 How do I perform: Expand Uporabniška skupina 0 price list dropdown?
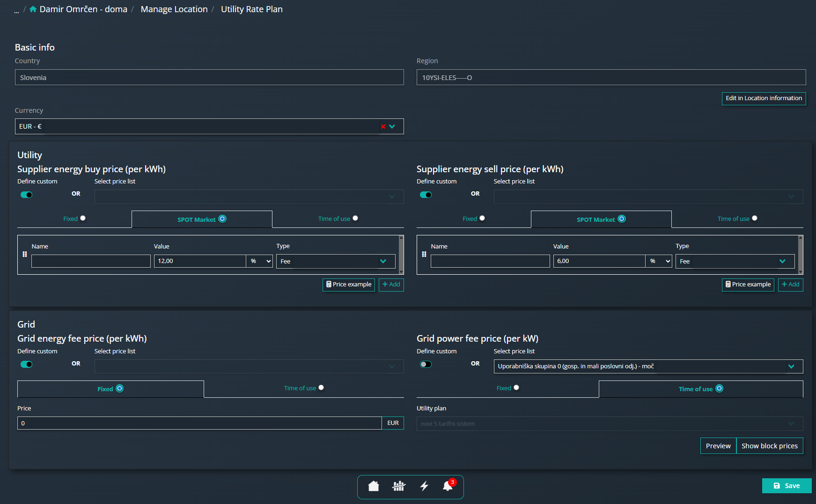[x=648, y=366]
